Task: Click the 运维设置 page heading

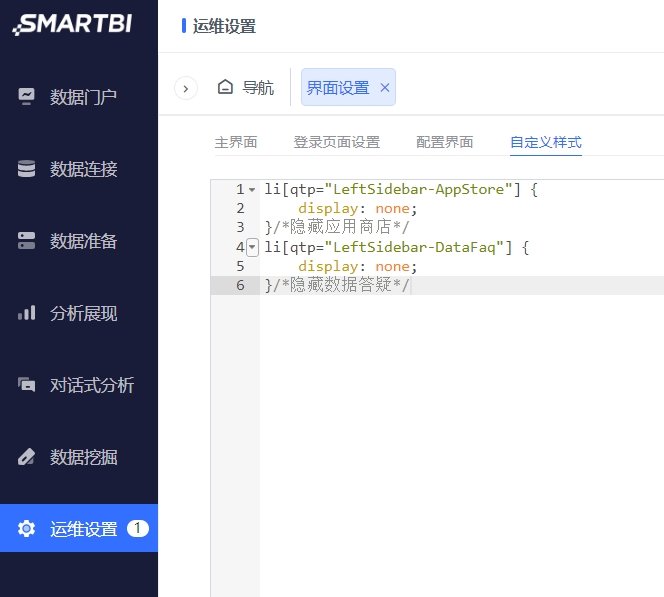Action: [224, 26]
